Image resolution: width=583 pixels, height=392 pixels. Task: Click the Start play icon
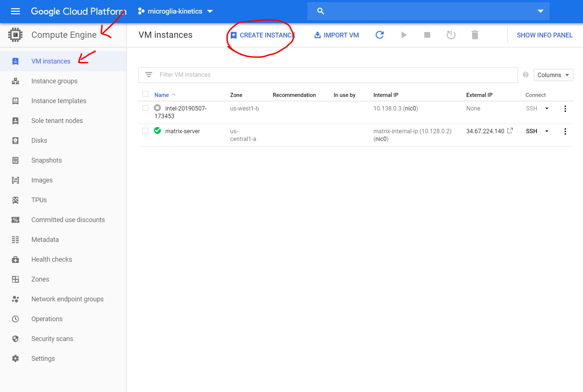[404, 35]
